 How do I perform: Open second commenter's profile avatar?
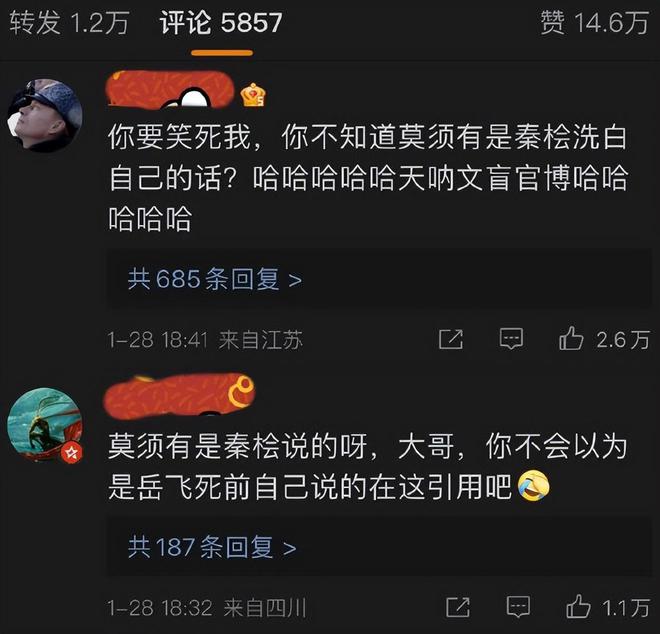pyautogui.click(x=45, y=425)
